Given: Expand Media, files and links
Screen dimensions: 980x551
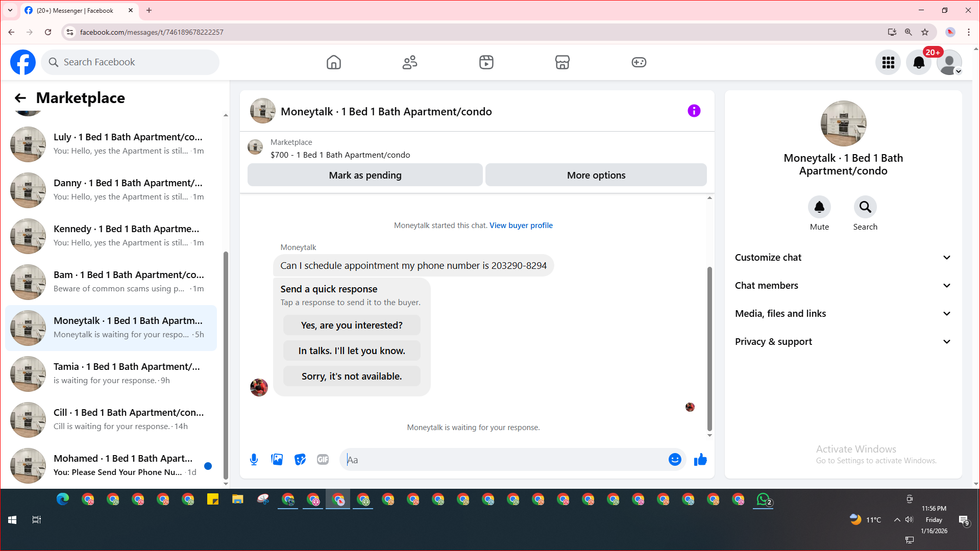Looking at the screenshot, I should click(843, 314).
